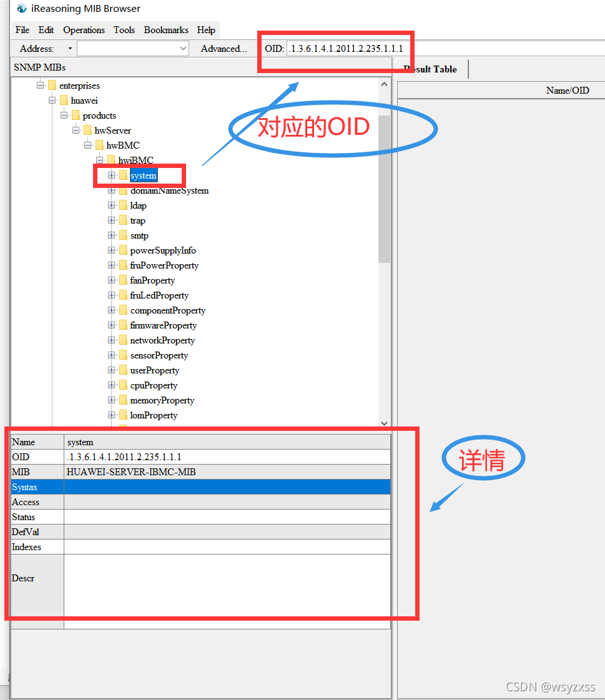This screenshot has width=605, height=700.
Task: Click the hwBMC folder icon
Action: tap(99, 145)
